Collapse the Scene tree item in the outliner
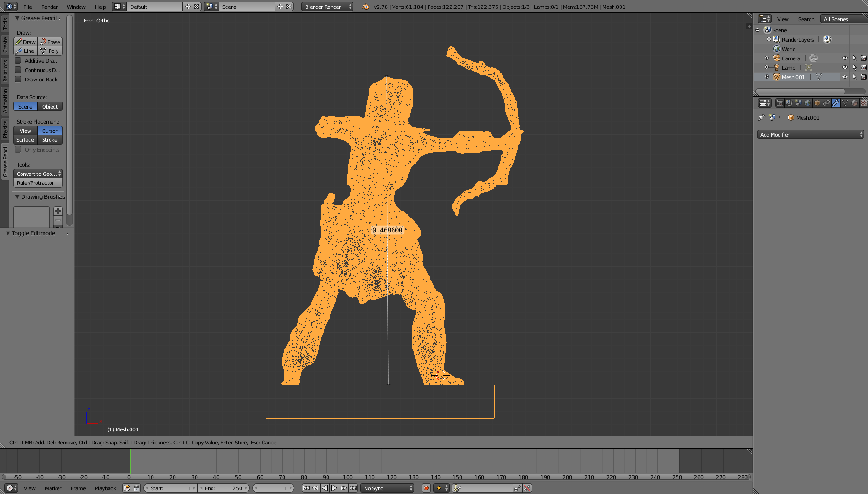Viewport: 868px width, 494px height. click(x=758, y=30)
